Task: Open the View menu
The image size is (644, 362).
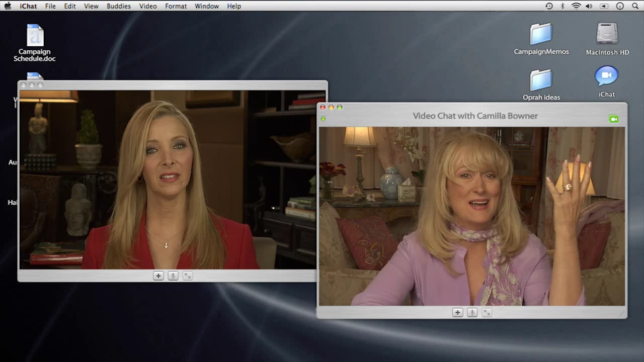Action: coord(91,6)
